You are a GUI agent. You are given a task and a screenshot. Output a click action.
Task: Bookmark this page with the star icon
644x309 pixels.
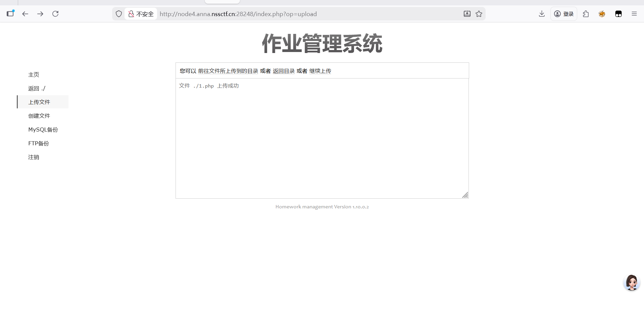[x=479, y=14]
